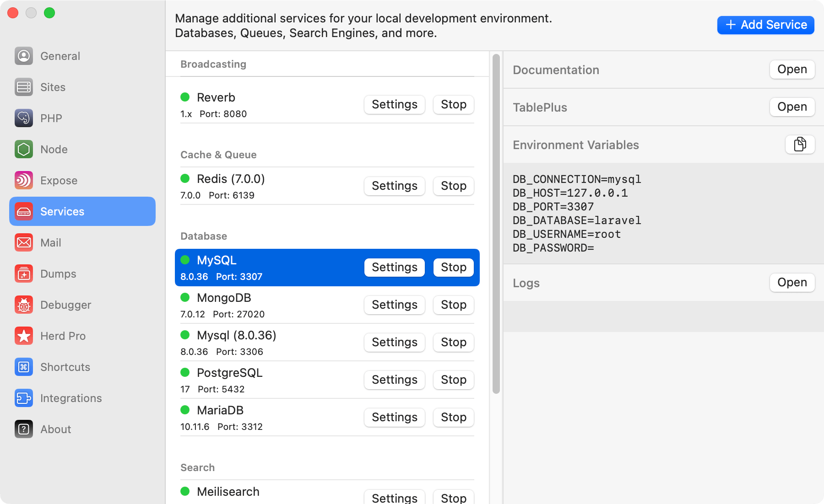This screenshot has height=504, width=824.
Task: Click the PHP elephant icon
Action: click(24, 118)
